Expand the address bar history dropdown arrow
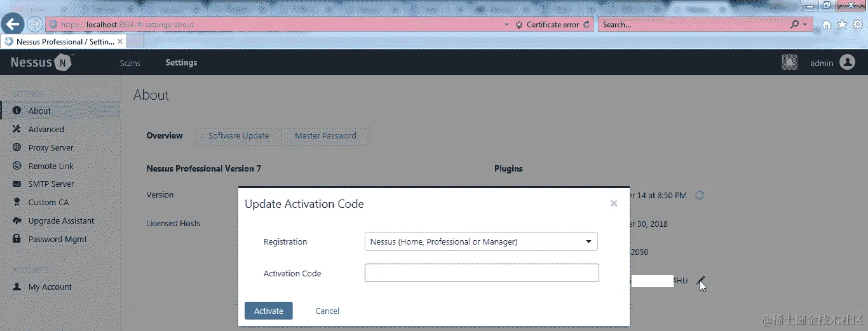Image resolution: width=868 pixels, height=331 pixels. [506, 25]
